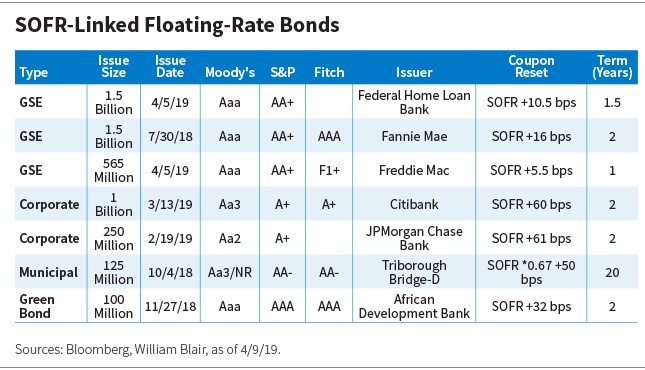Select the F1+ Fitch rating cell
Viewport: 645px width, 370px height.
pos(329,170)
